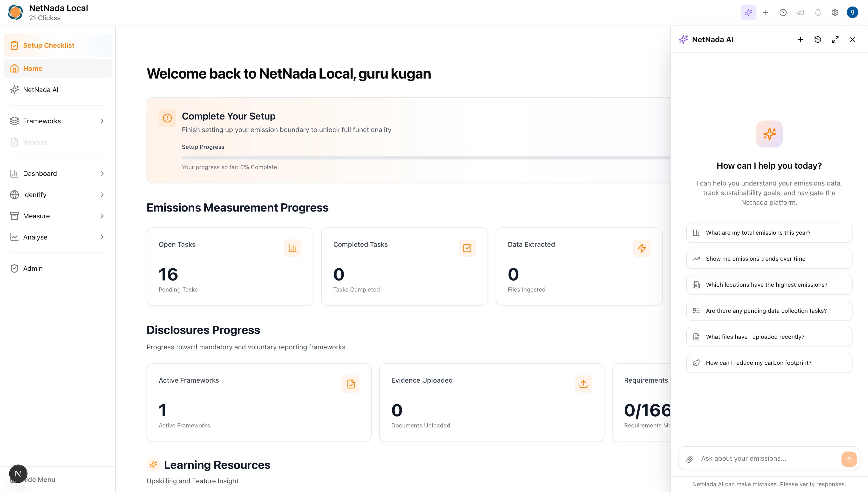Open the help icon in the top bar
The image size is (868, 492).
[x=783, y=13]
